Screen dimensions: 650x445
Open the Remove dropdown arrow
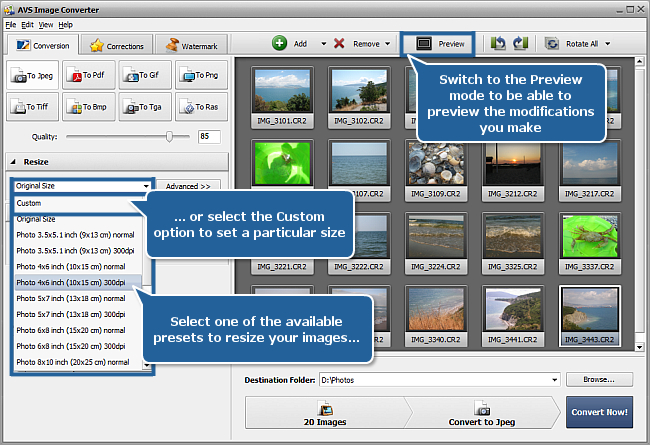[388, 44]
